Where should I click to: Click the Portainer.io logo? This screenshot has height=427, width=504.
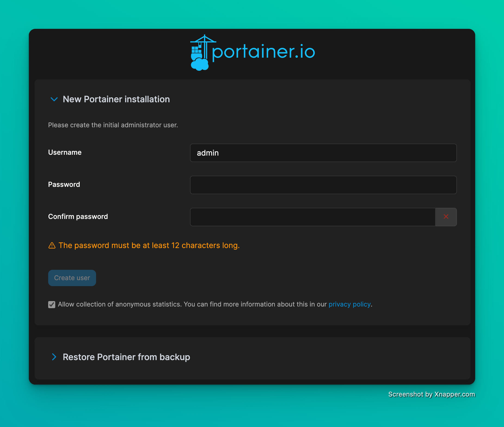253,52
